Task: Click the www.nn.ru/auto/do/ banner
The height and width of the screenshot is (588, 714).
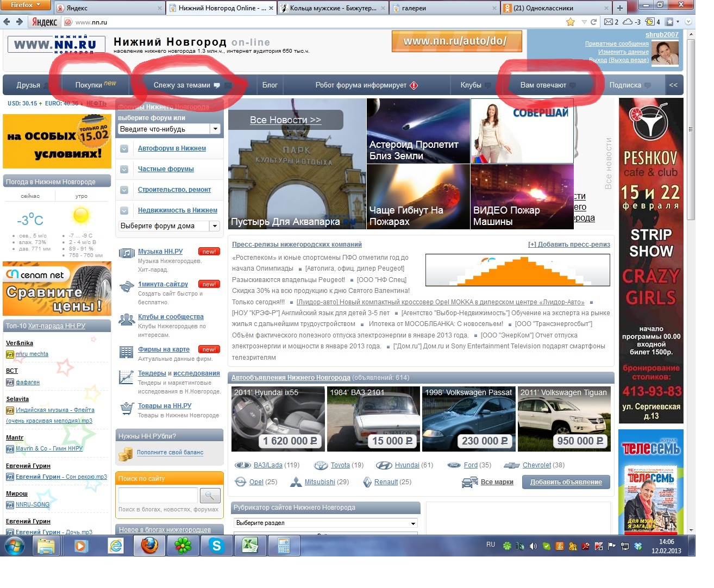Action: [x=457, y=41]
